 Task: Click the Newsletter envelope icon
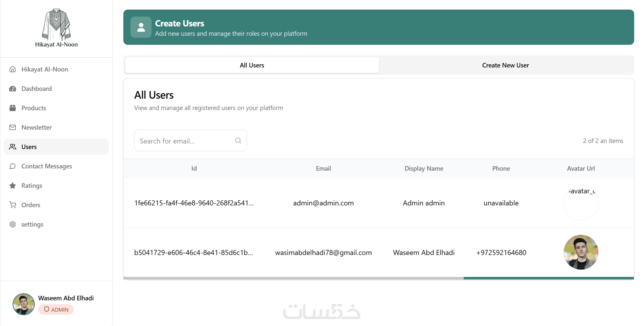(x=13, y=127)
